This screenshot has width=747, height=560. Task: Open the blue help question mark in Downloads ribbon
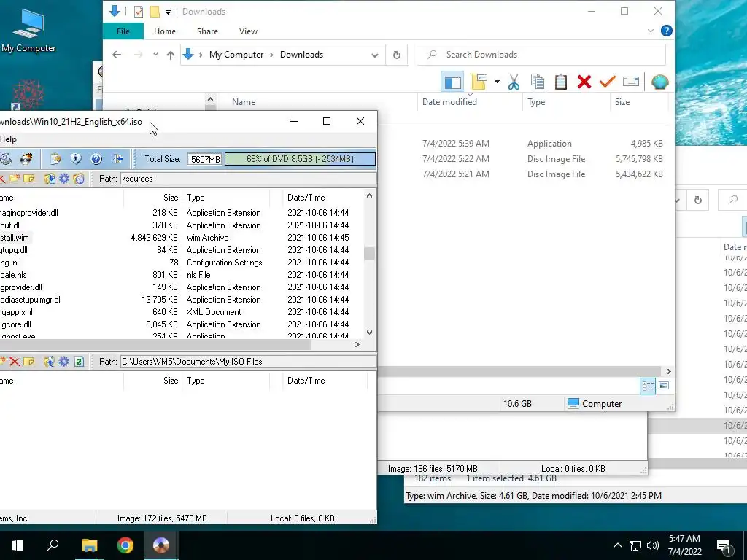pos(667,31)
